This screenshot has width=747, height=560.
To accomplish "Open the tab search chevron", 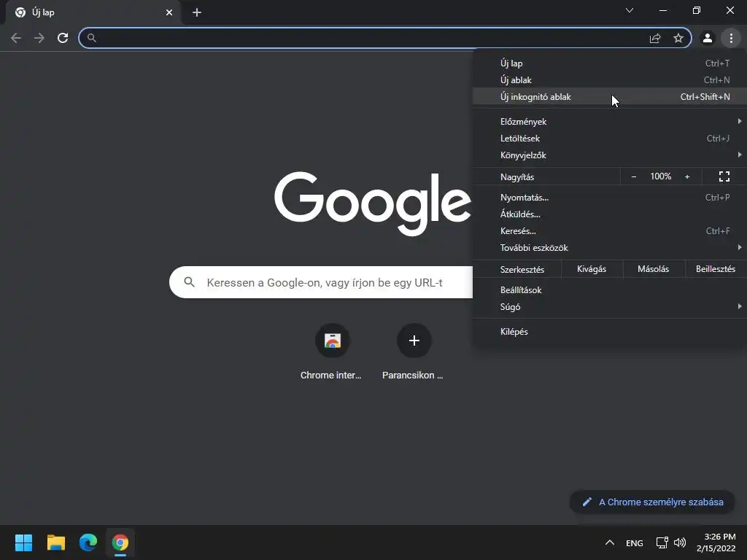I will [x=630, y=10].
